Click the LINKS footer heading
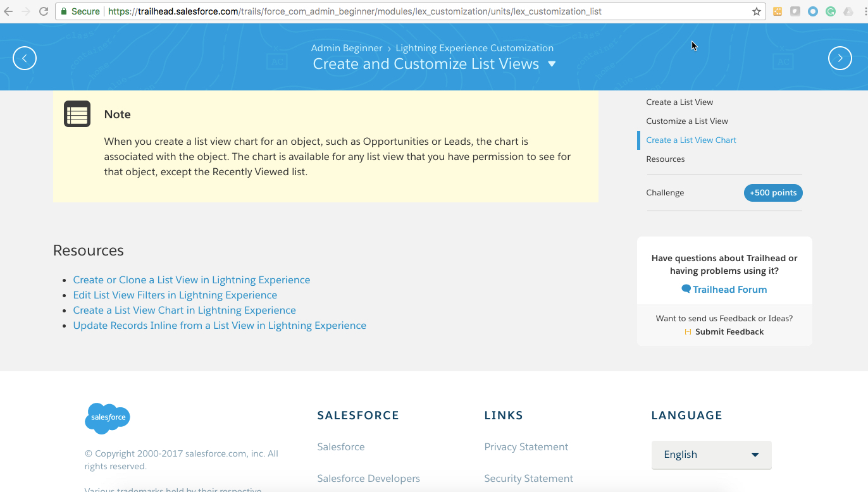Viewport: 868px width, 492px height. (x=504, y=415)
